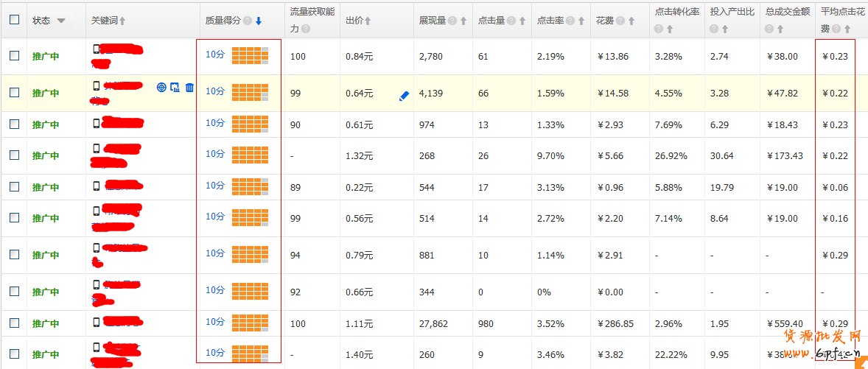Sort by 质量得分 using the blue down arrow

[259, 21]
